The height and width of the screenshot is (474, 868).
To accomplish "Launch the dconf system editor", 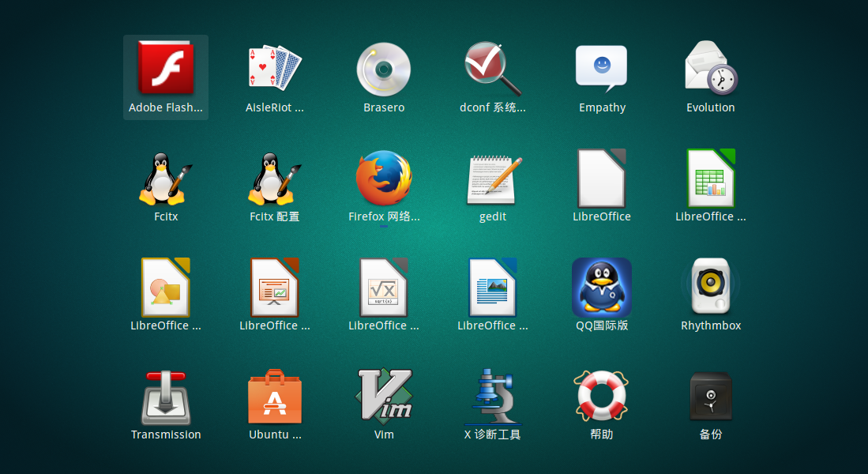I will coord(493,69).
